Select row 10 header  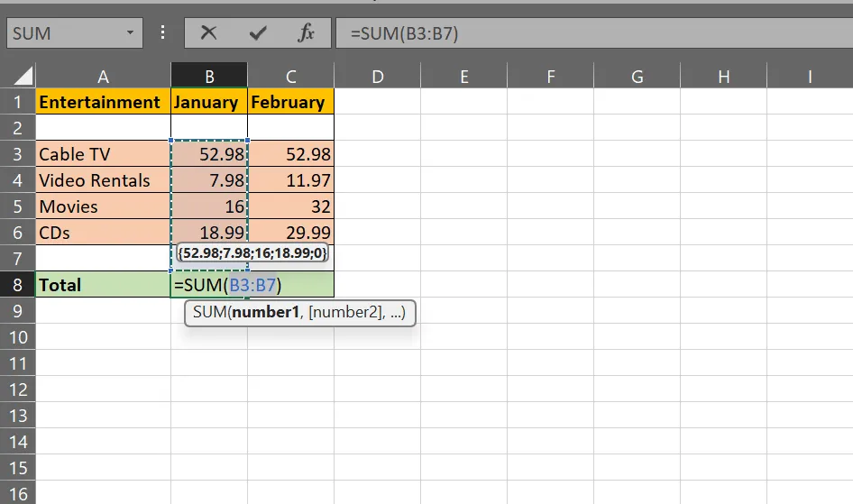coord(17,337)
